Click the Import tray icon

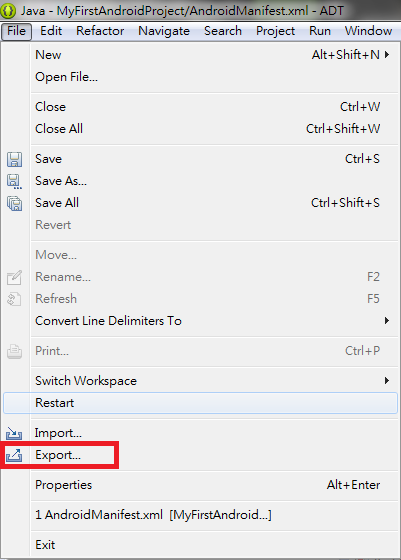tap(14, 433)
